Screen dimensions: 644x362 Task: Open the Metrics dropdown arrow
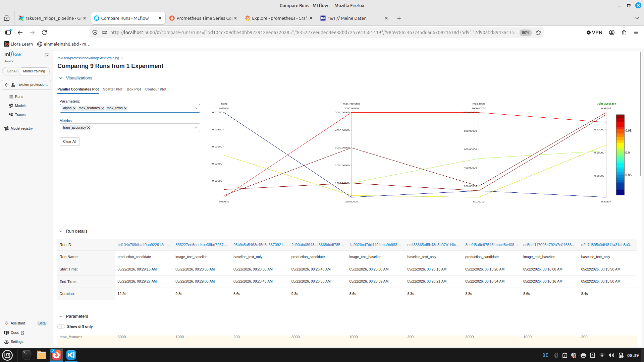(x=196, y=128)
